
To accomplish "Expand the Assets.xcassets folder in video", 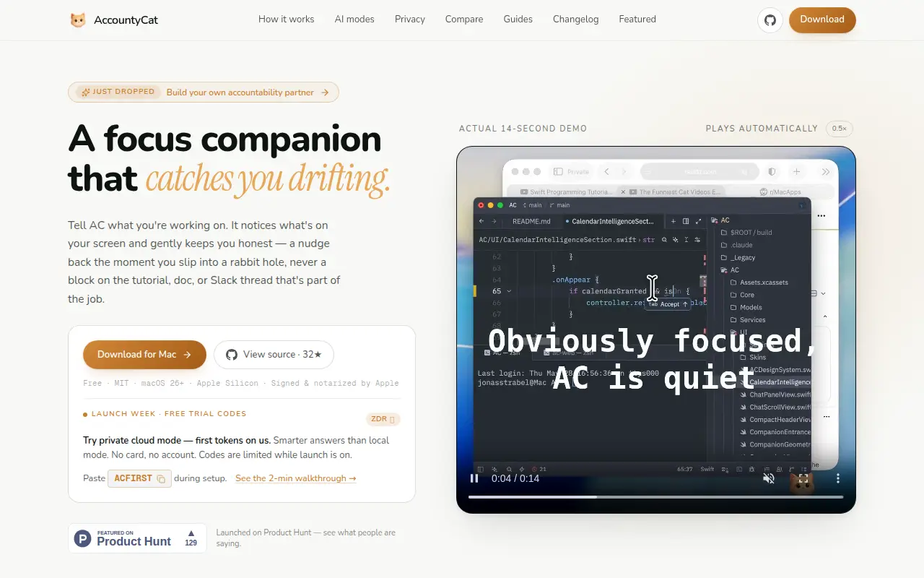I will coord(759,282).
